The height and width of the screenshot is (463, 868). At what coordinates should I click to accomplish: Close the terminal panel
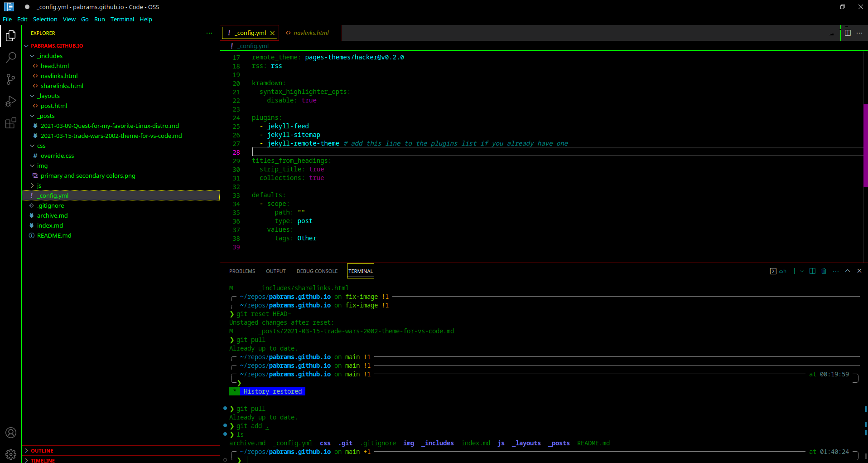click(x=859, y=271)
